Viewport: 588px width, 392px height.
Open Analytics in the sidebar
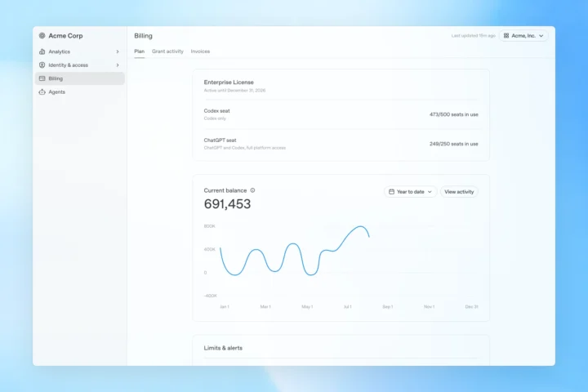tap(79, 51)
